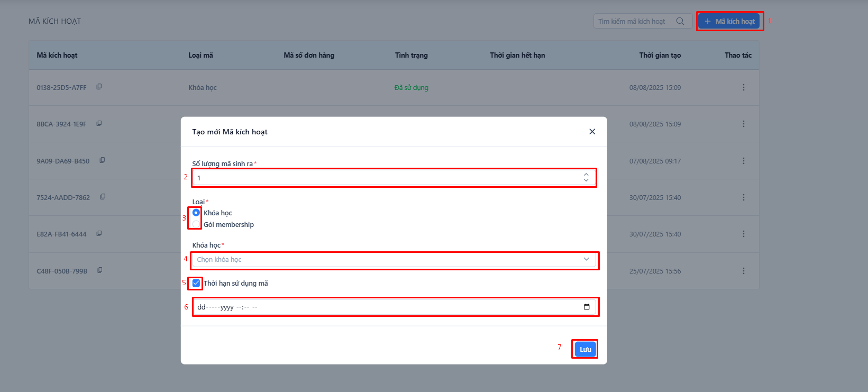Click the code text C48F-050B-799B

click(62, 271)
